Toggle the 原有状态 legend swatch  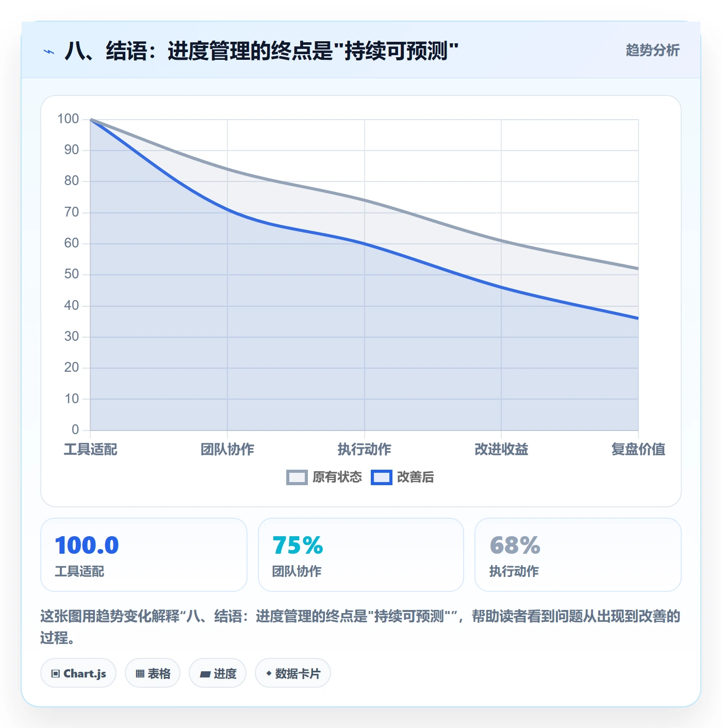(297, 477)
